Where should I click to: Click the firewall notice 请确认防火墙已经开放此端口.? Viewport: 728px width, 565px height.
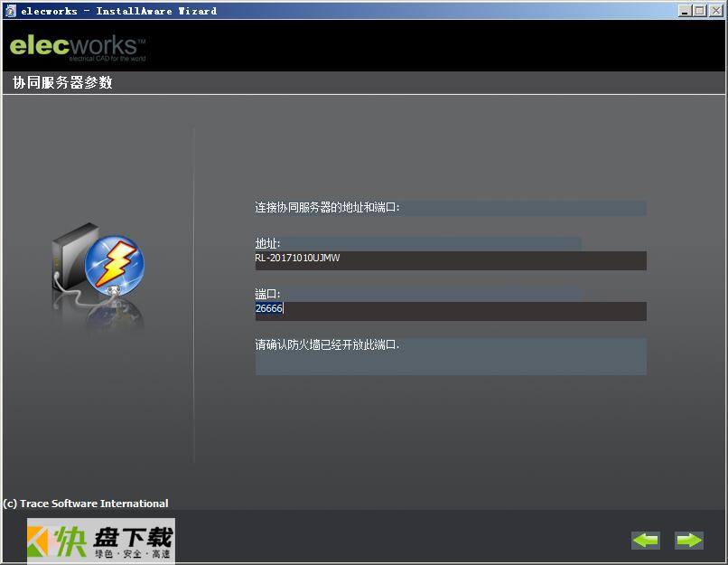(x=327, y=344)
